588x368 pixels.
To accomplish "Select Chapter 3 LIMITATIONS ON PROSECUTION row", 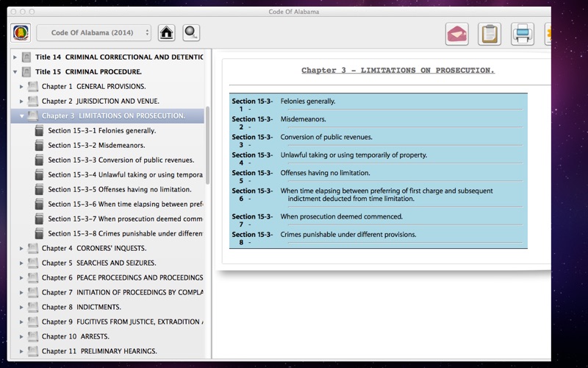I will 107,116.
